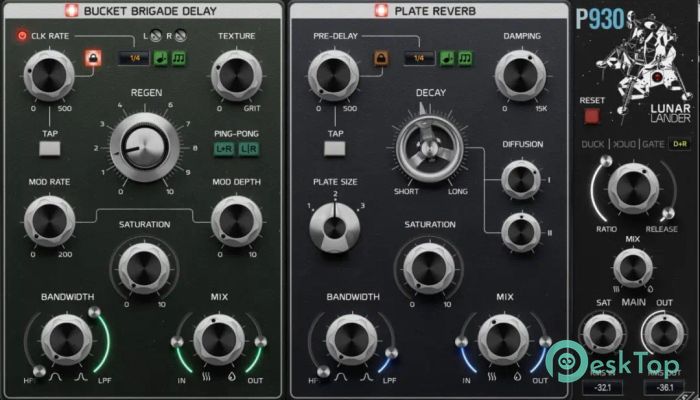This screenshot has width=700, height=400.
Task: Click the PRE-DELAY knob
Action: click(x=333, y=76)
